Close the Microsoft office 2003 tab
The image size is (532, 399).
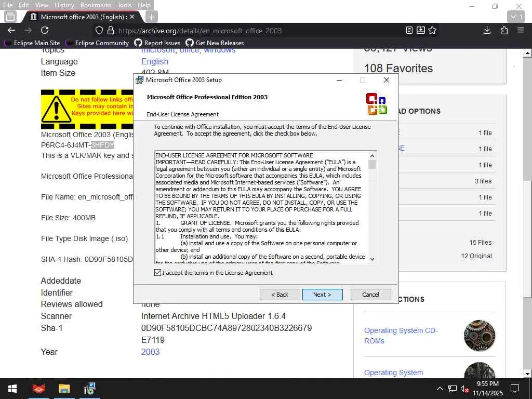132,17
